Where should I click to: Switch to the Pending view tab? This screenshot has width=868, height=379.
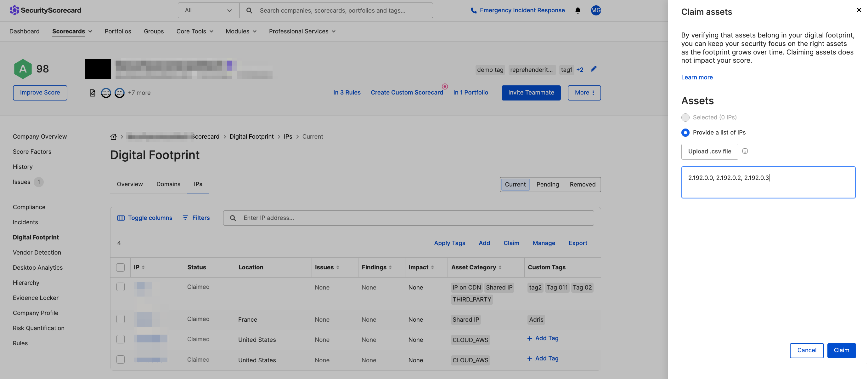pyautogui.click(x=548, y=184)
